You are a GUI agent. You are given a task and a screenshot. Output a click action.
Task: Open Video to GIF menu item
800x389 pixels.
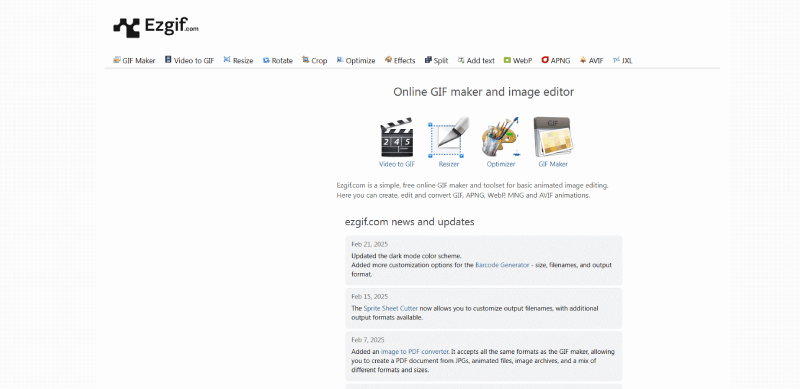click(x=194, y=60)
